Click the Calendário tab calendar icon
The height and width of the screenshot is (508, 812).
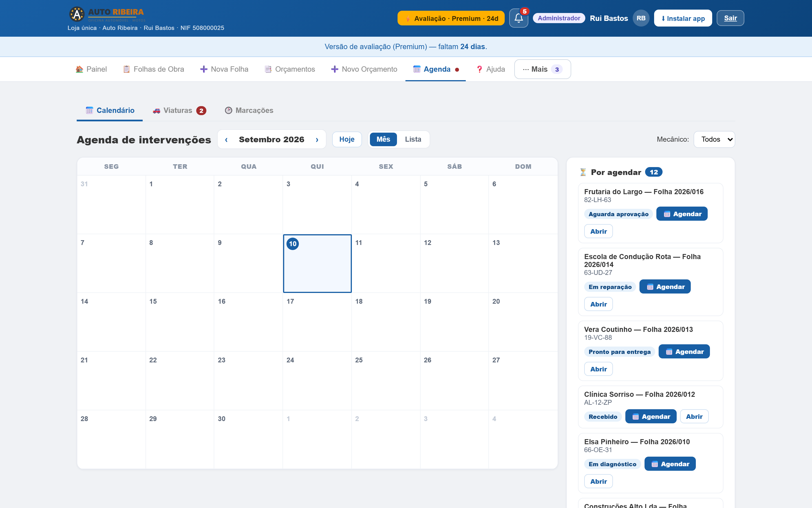point(89,111)
